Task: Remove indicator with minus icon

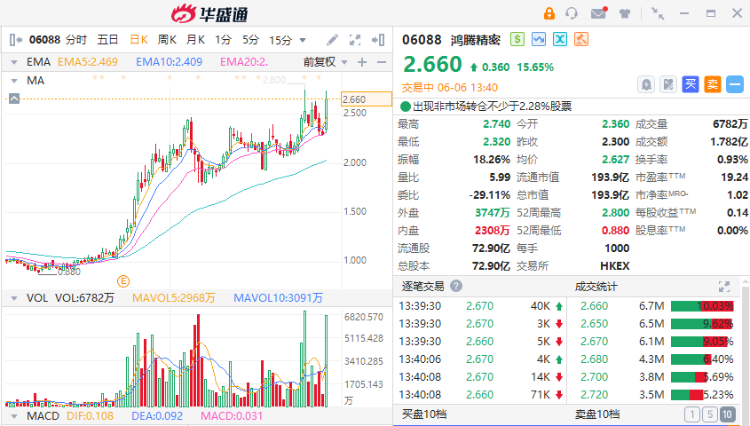Action: pyautogui.click(x=381, y=62)
